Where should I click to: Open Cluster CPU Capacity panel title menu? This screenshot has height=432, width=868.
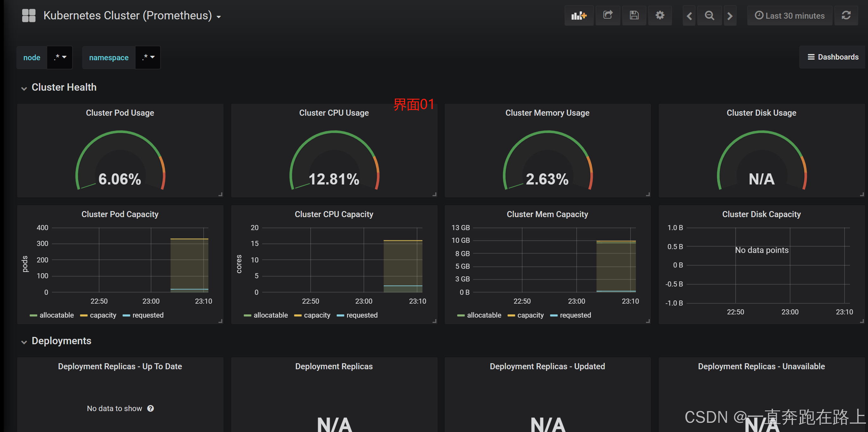(x=334, y=215)
